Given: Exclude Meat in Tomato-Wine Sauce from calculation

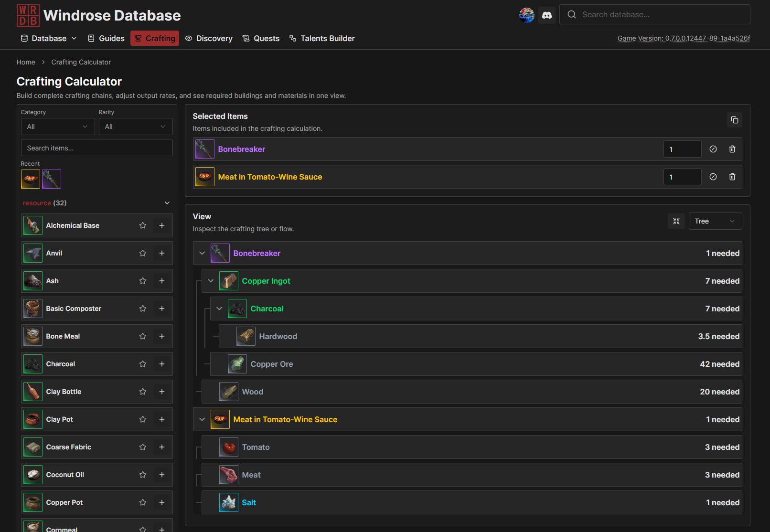Looking at the screenshot, I should point(713,177).
